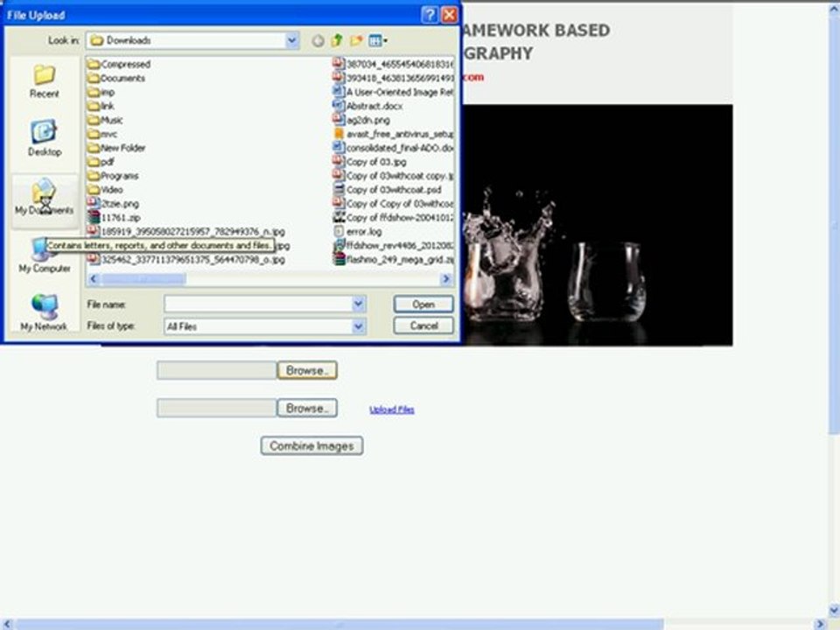Select Copy of 03withcoat.psd file
Viewport: 840px width, 630px height.
click(388, 190)
